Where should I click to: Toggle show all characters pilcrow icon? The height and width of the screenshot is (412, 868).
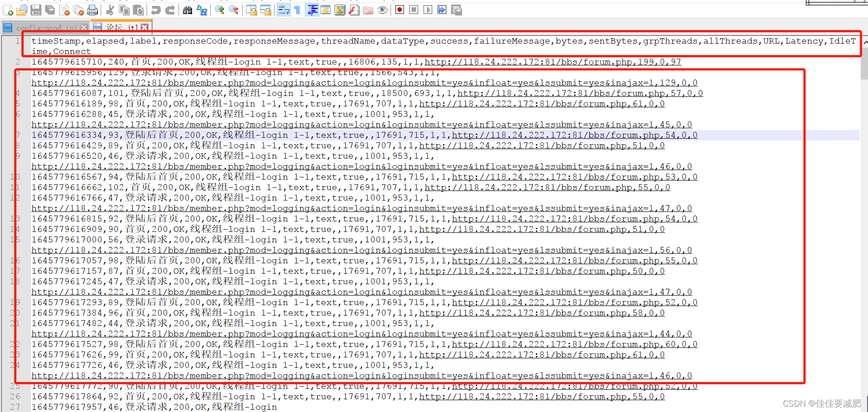(297, 10)
